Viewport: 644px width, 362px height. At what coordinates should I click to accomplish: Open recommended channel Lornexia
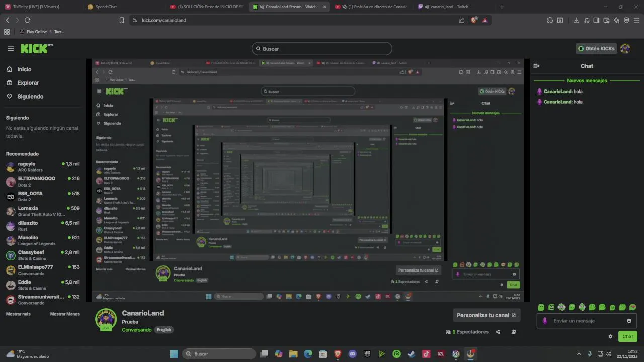pyautogui.click(x=43, y=211)
